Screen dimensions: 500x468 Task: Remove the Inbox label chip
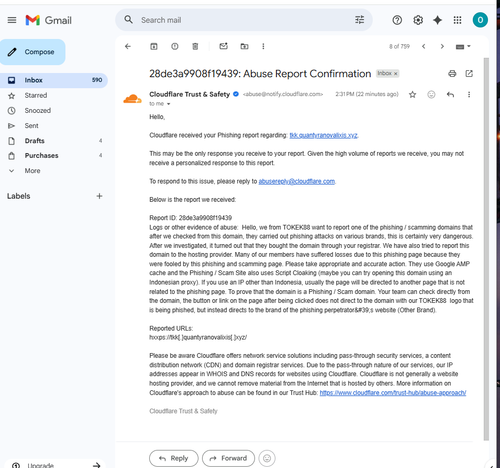point(396,74)
